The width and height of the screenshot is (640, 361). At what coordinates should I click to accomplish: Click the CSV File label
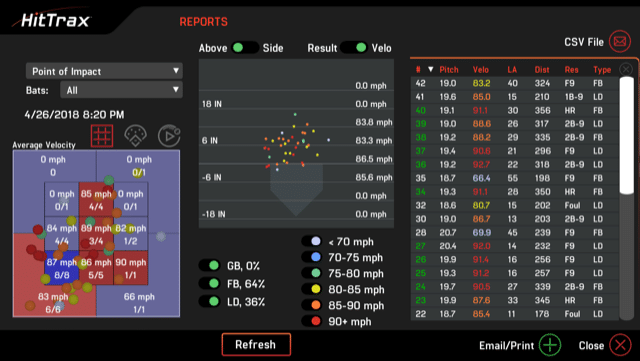click(x=584, y=42)
